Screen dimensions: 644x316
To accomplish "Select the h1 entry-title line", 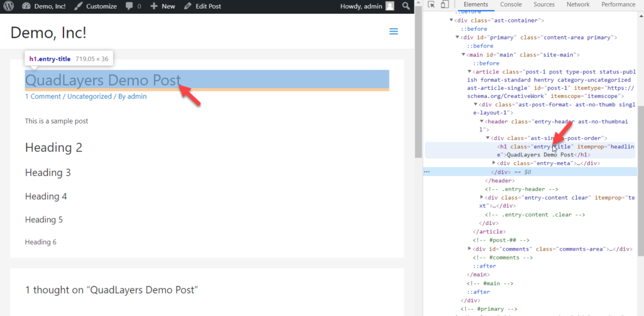I will coord(530,150).
